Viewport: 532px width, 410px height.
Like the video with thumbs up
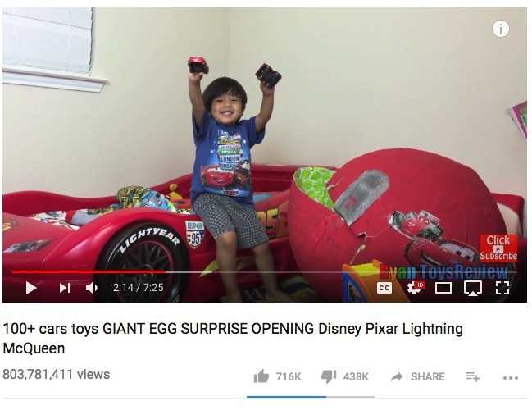[x=261, y=376]
